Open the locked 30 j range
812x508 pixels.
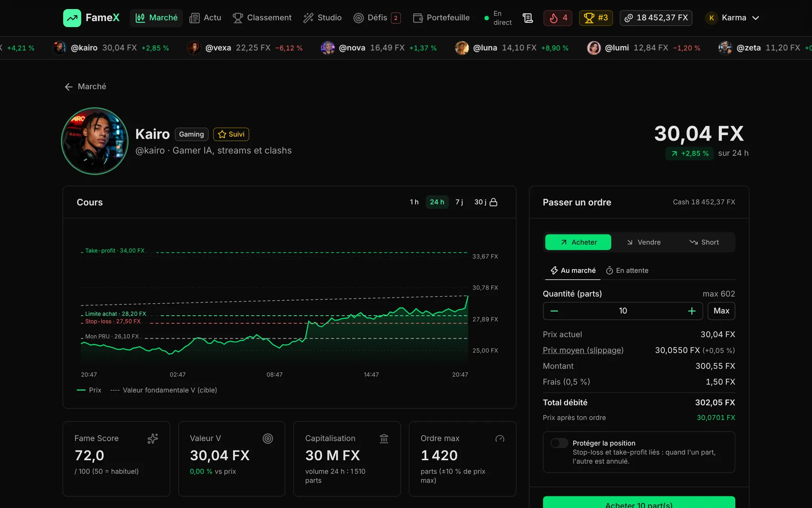click(x=485, y=202)
